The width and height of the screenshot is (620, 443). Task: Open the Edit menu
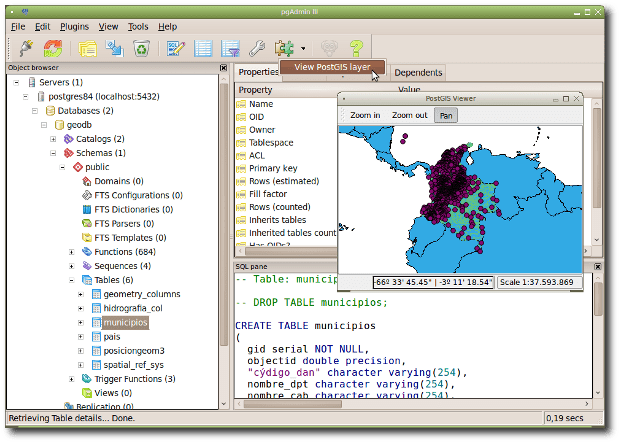(x=42, y=27)
